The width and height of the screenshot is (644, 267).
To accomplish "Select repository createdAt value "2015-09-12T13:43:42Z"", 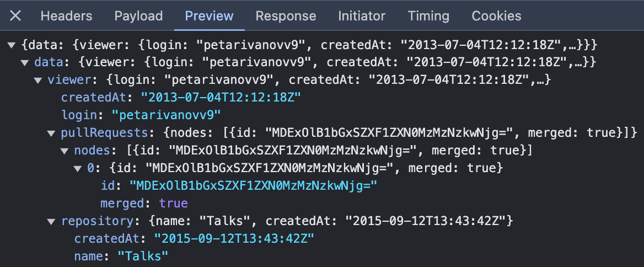I will pyautogui.click(x=234, y=238).
